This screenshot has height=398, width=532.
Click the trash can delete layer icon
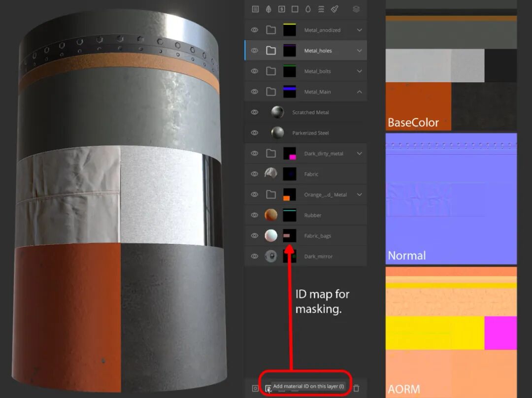(356, 388)
